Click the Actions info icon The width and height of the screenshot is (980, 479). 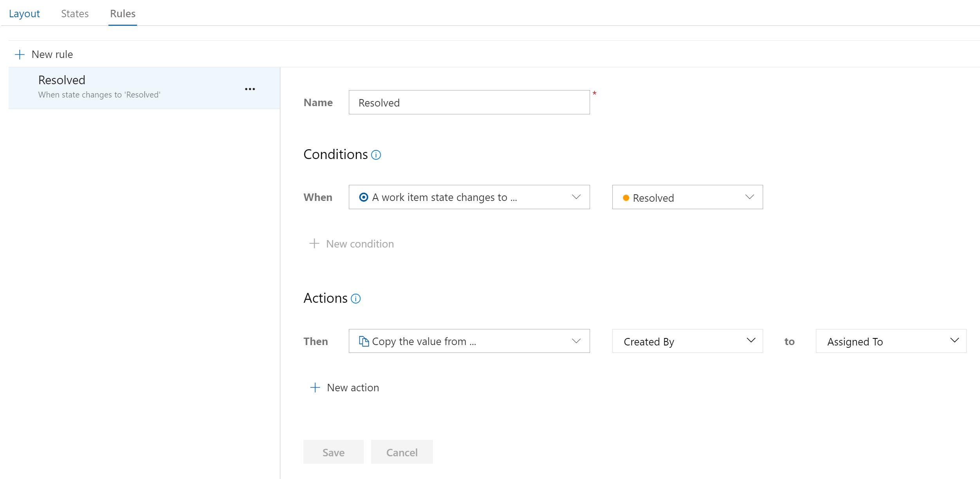click(x=356, y=299)
